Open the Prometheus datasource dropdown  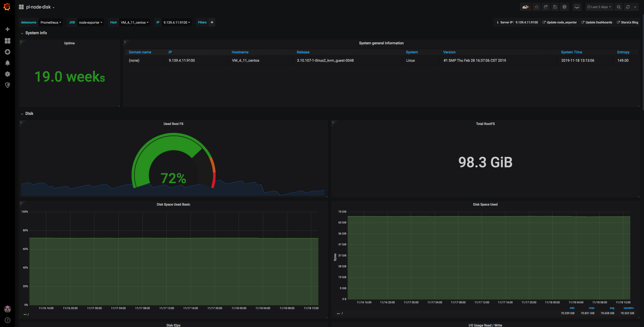pyautogui.click(x=51, y=22)
